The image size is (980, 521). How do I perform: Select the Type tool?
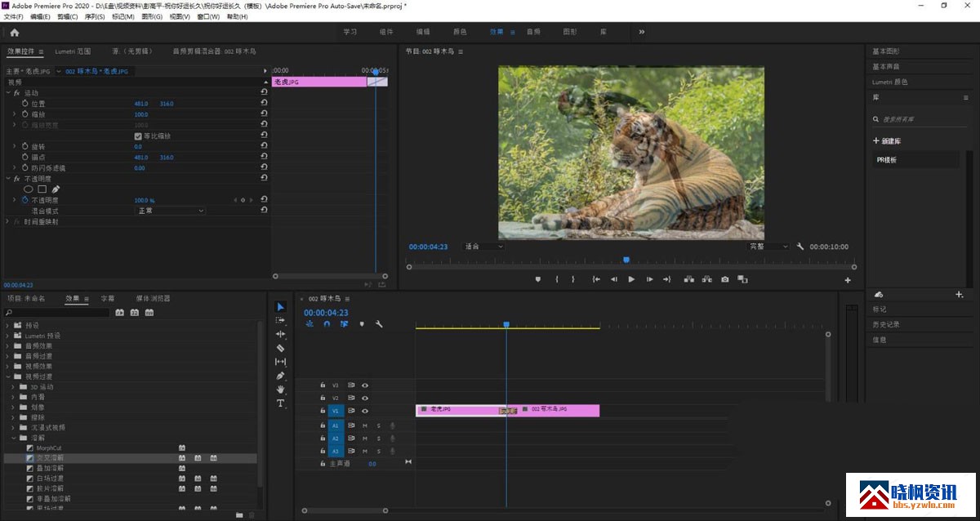281,403
